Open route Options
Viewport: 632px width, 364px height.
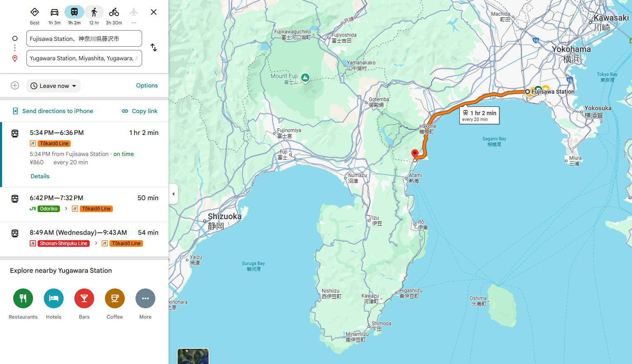tap(147, 85)
